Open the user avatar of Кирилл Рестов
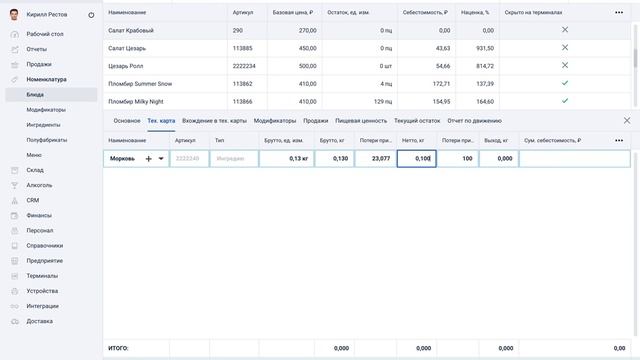 tap(14, 15)
